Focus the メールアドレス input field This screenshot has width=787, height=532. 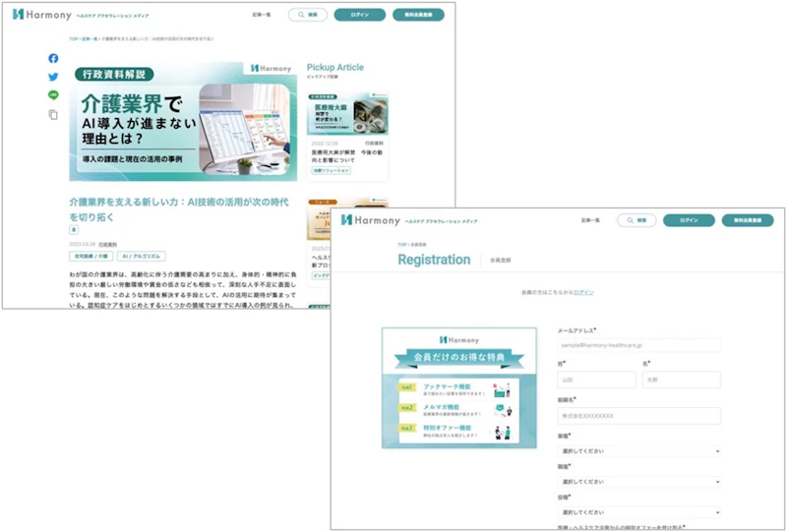pyautogui.click(x=638, y=345)
